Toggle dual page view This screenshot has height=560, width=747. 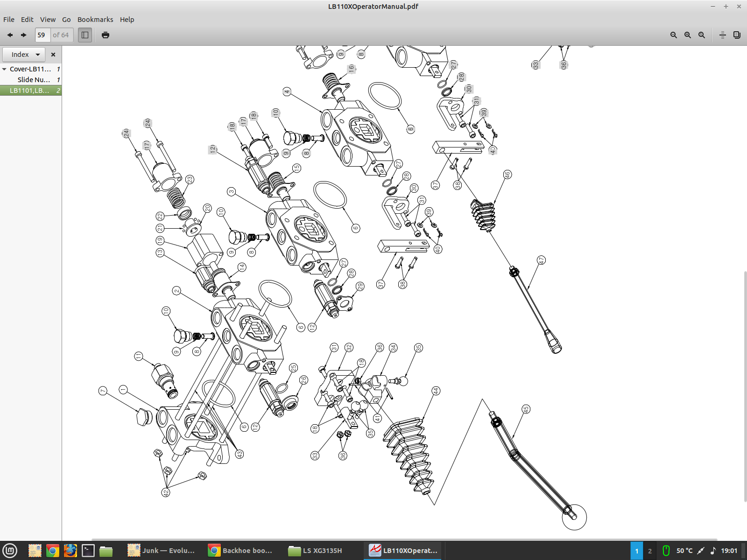click(737, 35)
